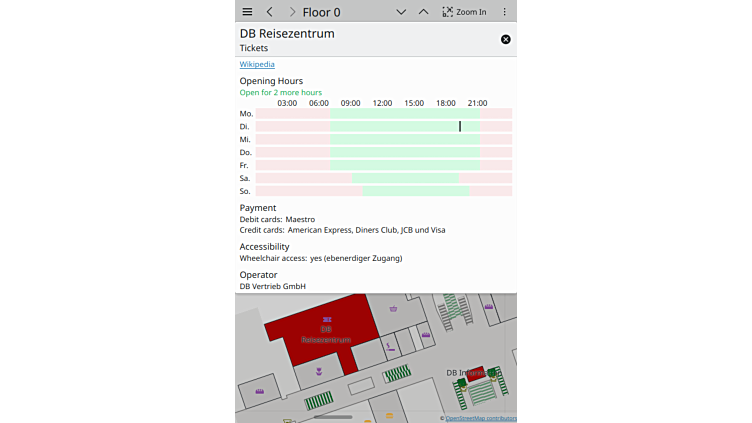Close the DB Reisezentrum info panel
752x423 pixels.
[505, 40]
